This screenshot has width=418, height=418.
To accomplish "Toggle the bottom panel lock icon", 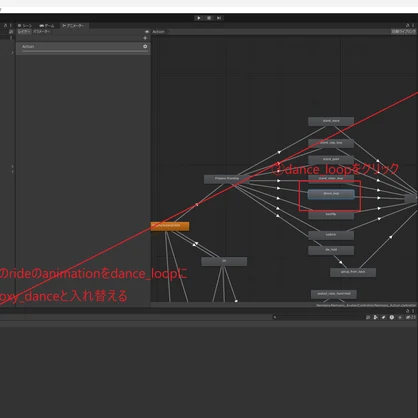I will tap(408, 311).
